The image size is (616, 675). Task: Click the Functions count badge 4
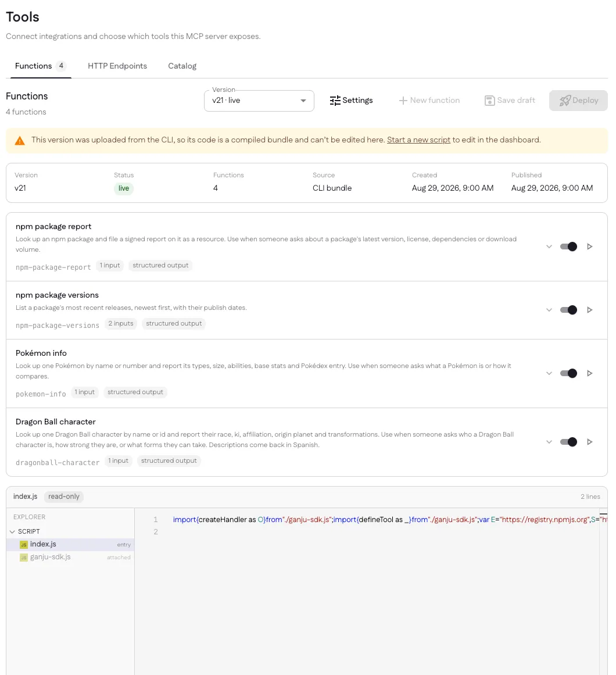tap(61, 66)
